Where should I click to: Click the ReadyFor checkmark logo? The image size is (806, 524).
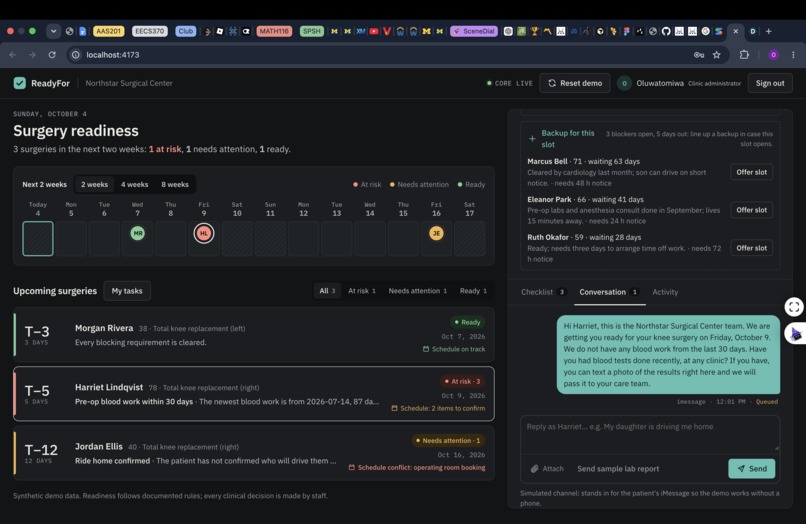click(x=20, y=83)
